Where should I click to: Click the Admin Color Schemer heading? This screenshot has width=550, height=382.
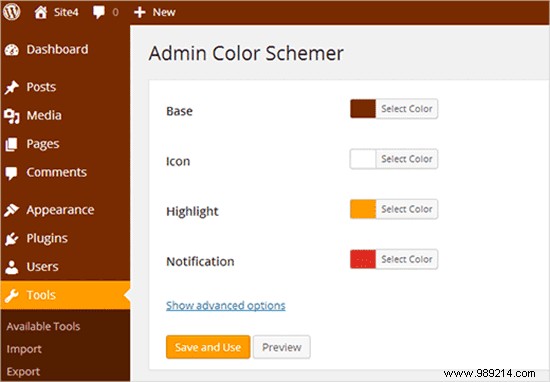click(246, 53)
